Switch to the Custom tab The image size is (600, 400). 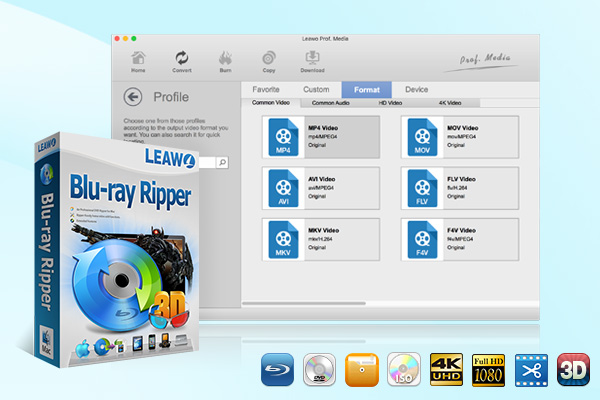tap(316, 90)
